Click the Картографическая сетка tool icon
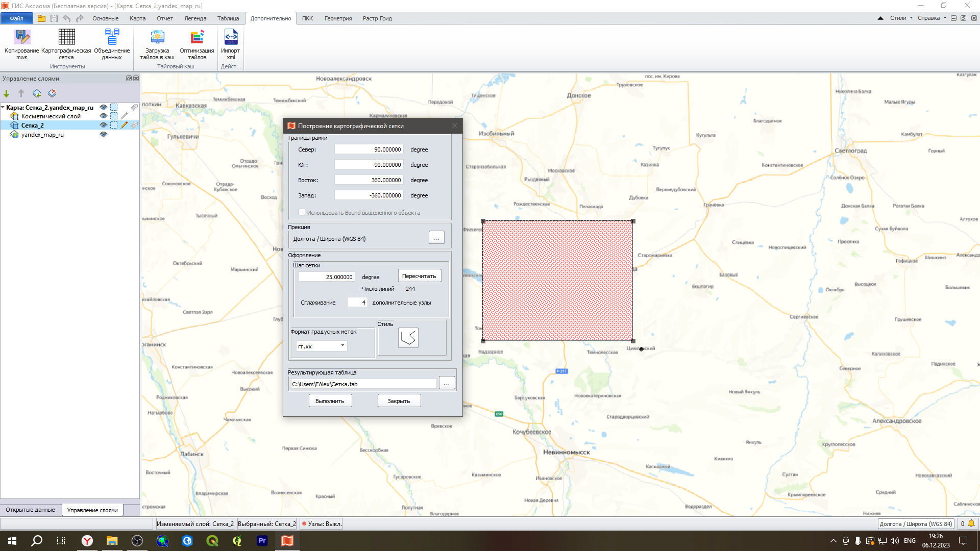 click(x=66, y=37)
